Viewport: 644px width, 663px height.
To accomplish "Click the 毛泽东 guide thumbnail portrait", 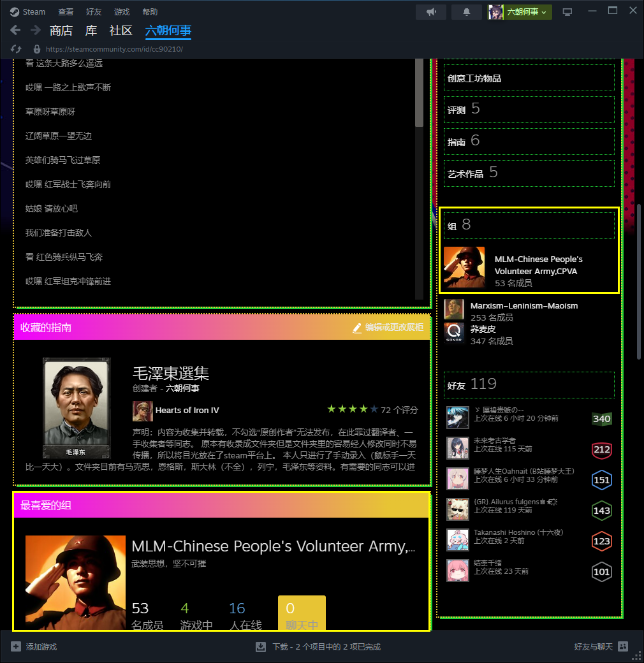I will [77, 408].
